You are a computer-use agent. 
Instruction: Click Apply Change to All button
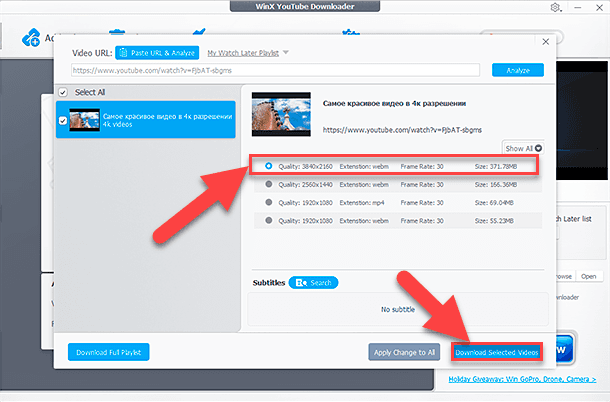click(404, 352)
